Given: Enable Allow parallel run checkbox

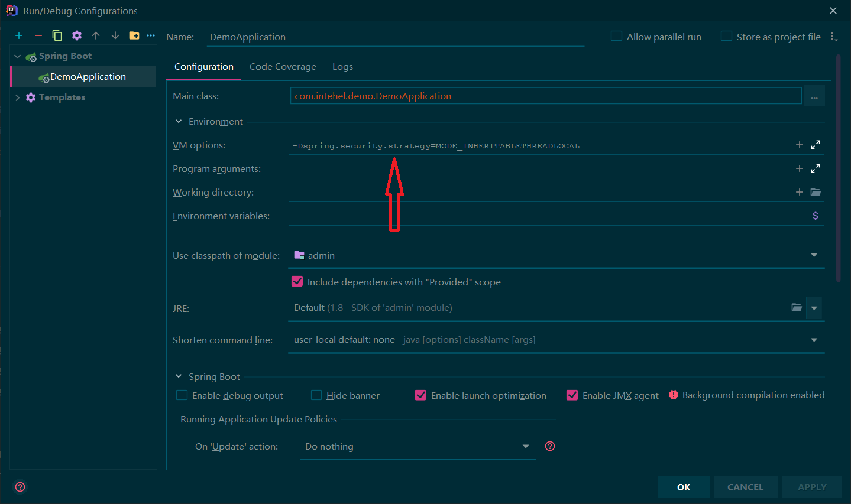Looking at the screenshot, I should pyautogui.click(x=616, y=36).
